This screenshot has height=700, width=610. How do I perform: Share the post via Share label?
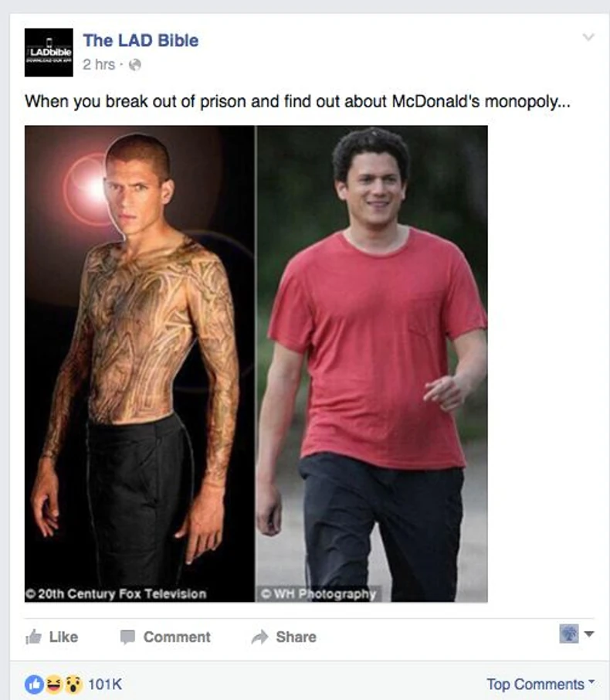(x=296, y=637)
